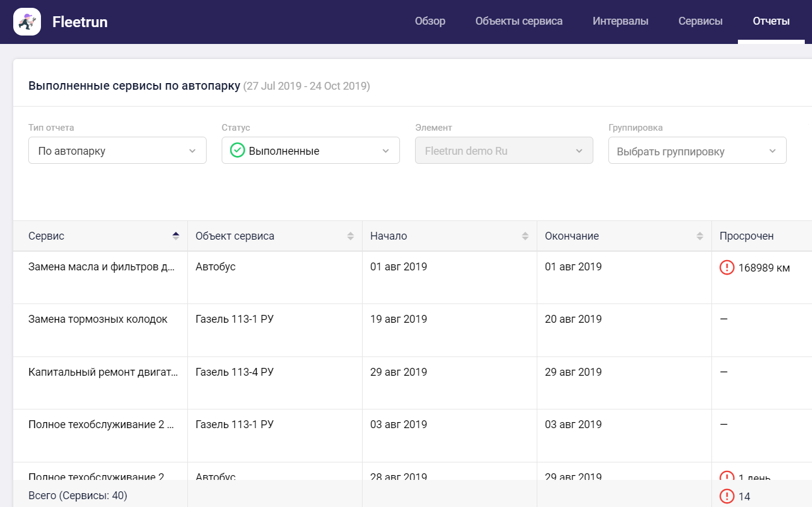The width and height of the screenshot is (812, 507).
Task: Click warning icon in the totals row
Action: click(727, 496)
